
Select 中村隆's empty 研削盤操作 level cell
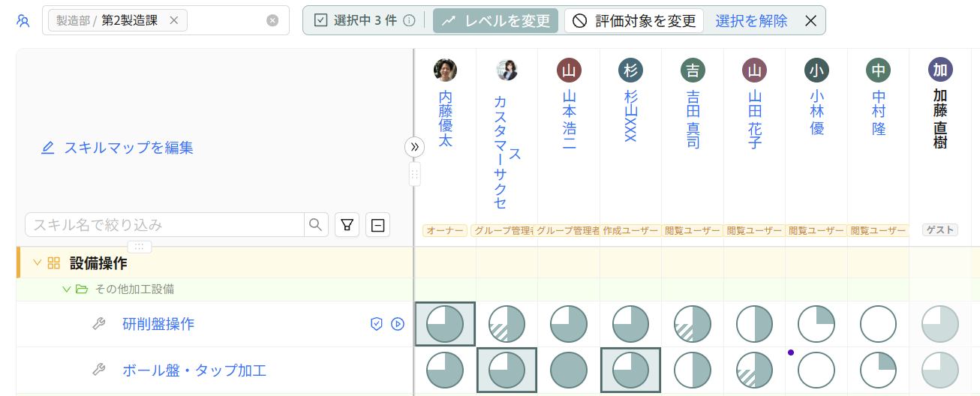878,324
